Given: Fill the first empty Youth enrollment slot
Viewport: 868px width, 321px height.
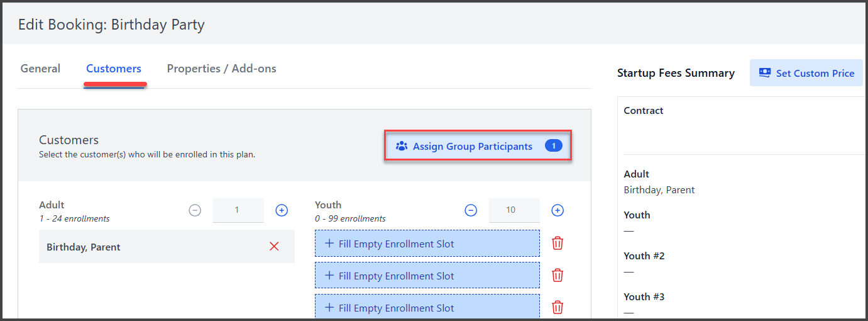Looking at the screenshot, I should tap(427, 244).
